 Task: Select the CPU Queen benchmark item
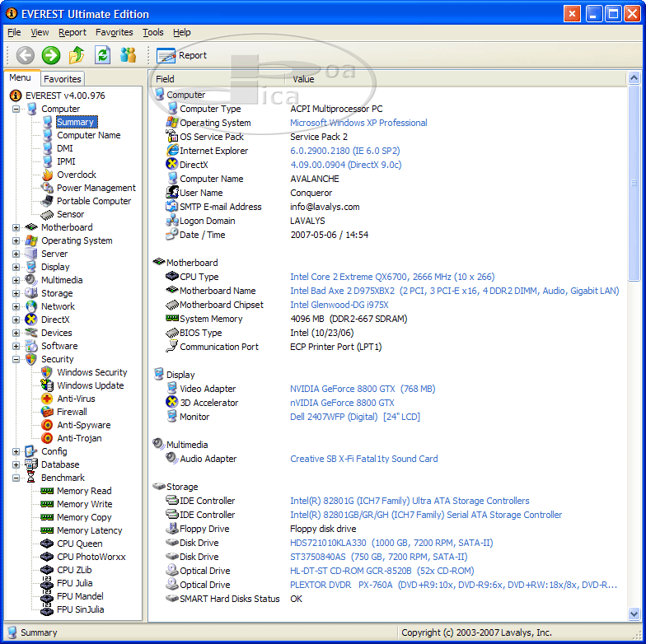[79, 544]
